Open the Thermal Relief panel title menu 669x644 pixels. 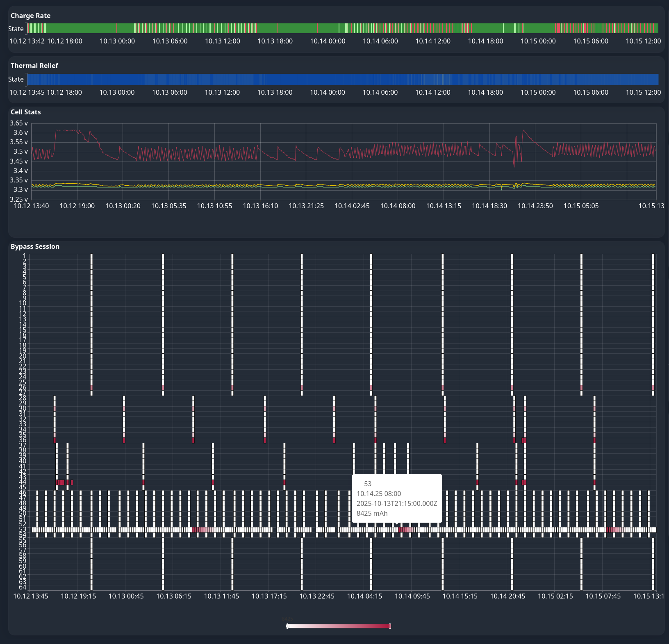(34, 66)
